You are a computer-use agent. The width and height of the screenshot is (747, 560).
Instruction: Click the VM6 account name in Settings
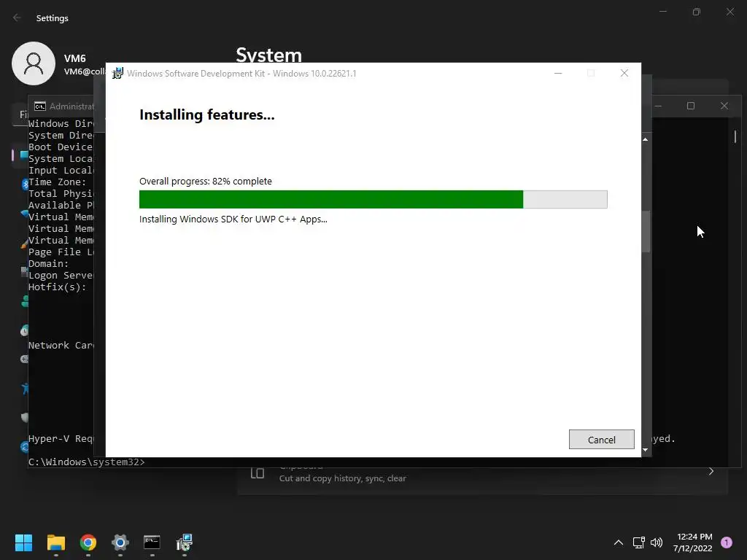click(75, 58)
